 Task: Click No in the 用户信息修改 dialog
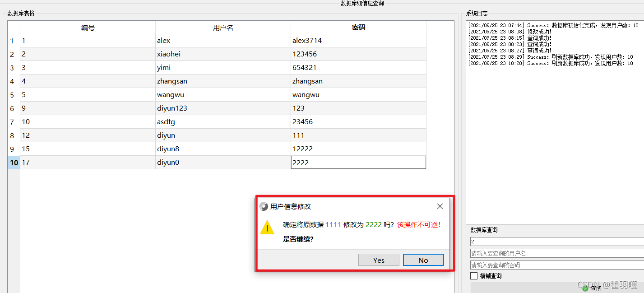coord(423,260)
